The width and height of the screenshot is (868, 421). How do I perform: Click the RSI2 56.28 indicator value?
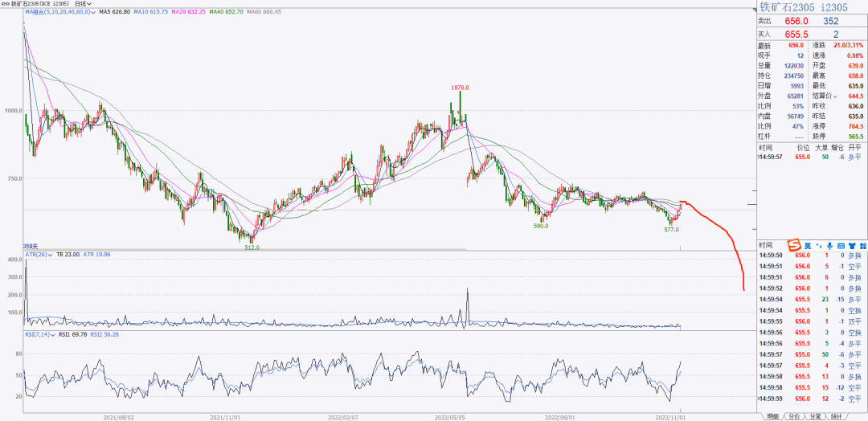(x=105, y=334)
